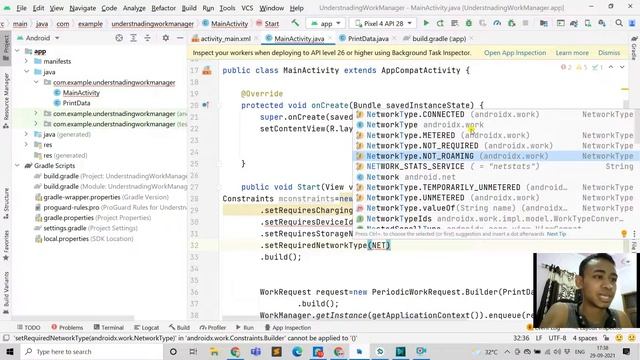
Task: Click the gutter icon beside line 17
Action: 207,71
